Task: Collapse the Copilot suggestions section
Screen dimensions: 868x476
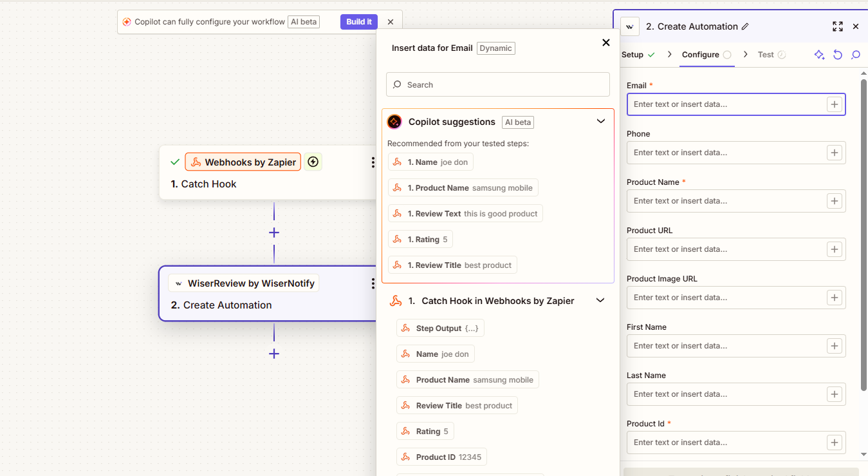Action: point(600,122)
